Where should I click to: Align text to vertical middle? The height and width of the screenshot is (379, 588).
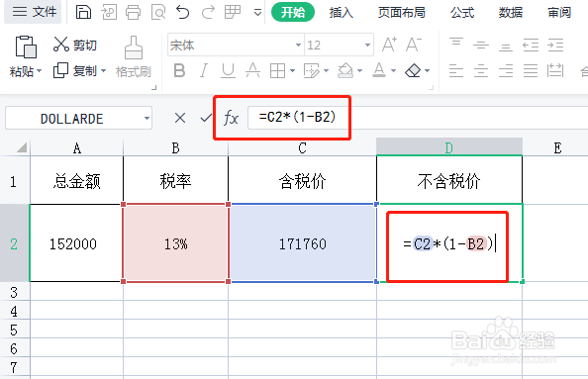[481, 45]
